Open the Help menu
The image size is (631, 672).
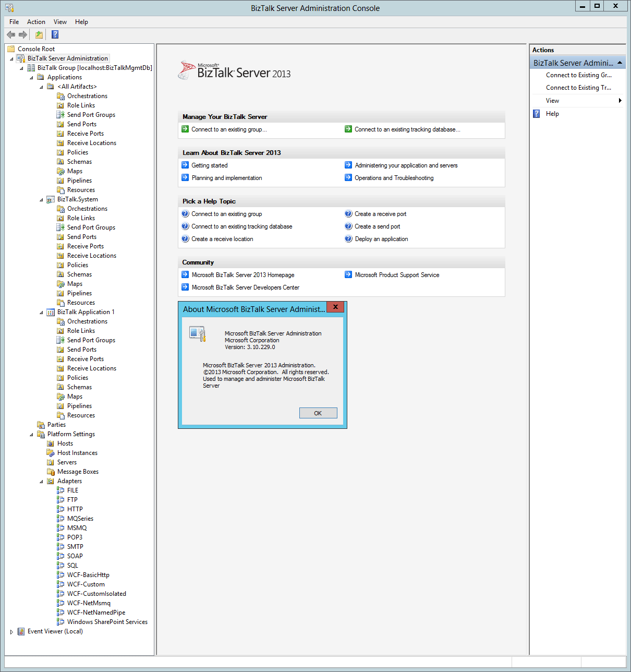pos(81,22)
